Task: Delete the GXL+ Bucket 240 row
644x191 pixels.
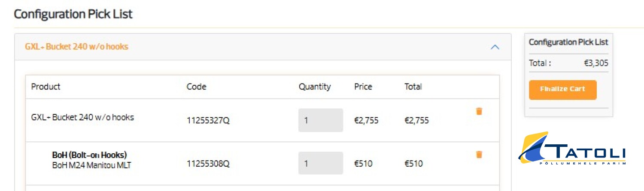Action: 479,111
